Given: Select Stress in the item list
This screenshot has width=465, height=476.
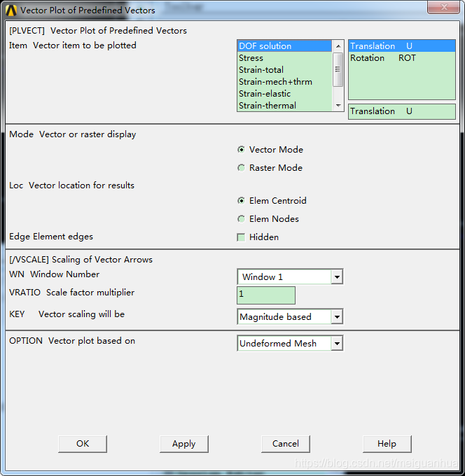Looking at the screenshot, I should (x=251, y=58).
